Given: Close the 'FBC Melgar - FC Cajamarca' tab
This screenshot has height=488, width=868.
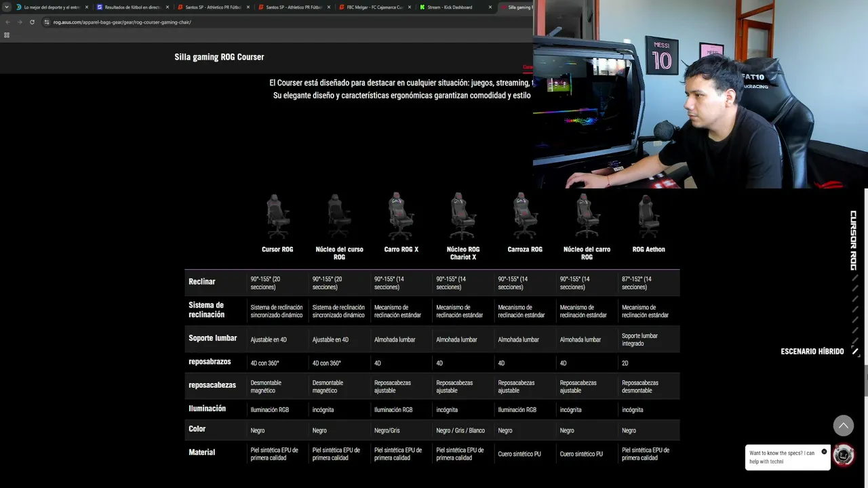Looking at the screenshot, I should tap(410, 7).
